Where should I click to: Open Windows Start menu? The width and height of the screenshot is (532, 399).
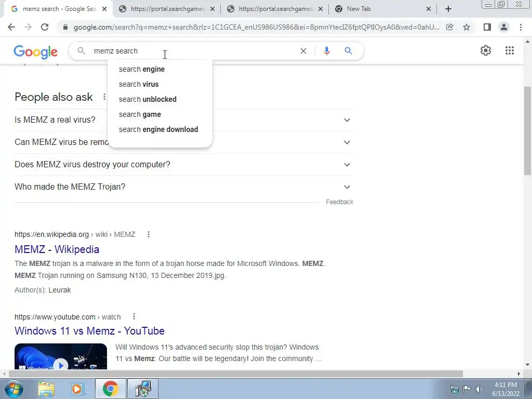(14, 389)
